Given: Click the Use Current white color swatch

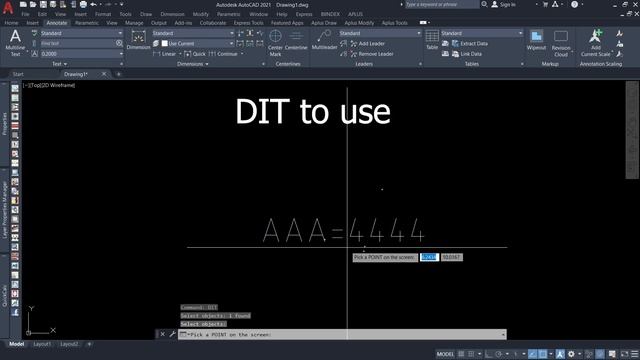Looking at the screenshot, I should [x=164, y=43].
